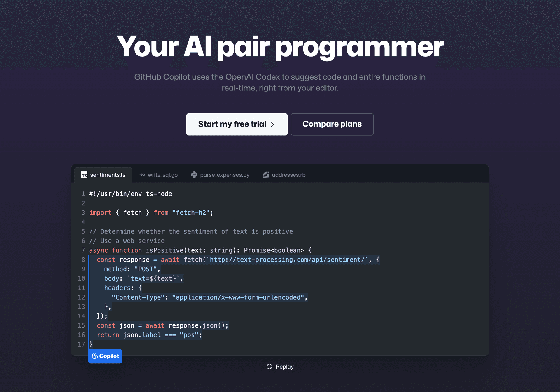The width and height of the screenshot is (560, 392).
Task: Replay the Copilot code animation
Action: 279,367
